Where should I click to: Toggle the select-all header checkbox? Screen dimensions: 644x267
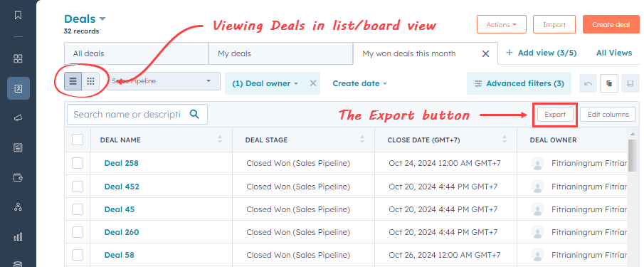click(x=78, y=140)
